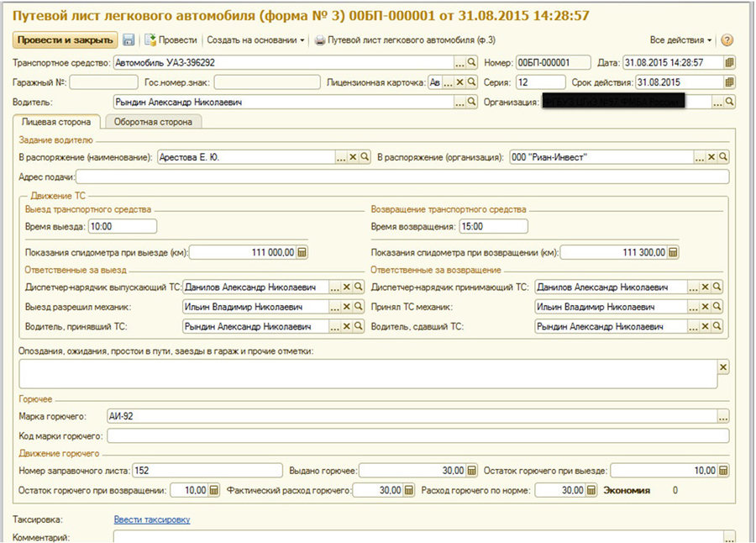Click the Ввести таксировку link

coord(152,519)
